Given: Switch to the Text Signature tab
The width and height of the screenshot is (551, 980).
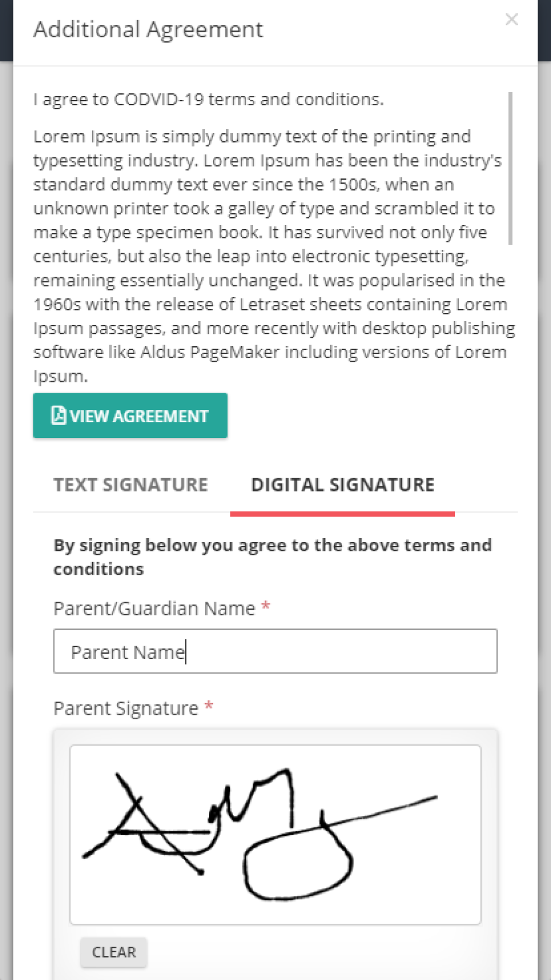Looking at the screenshot, I should click(131, 485).
